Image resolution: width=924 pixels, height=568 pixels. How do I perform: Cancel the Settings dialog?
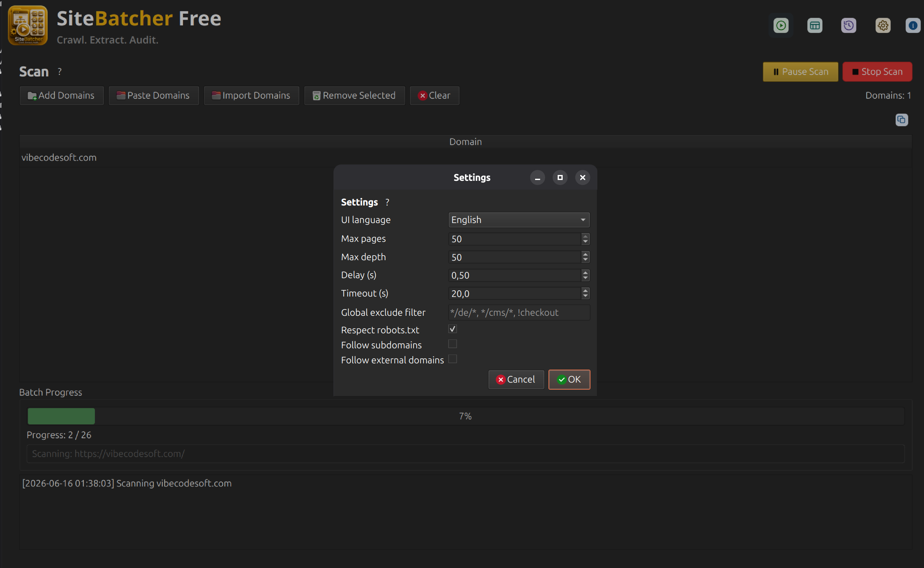pyautogui.click(x=516, y=379)
